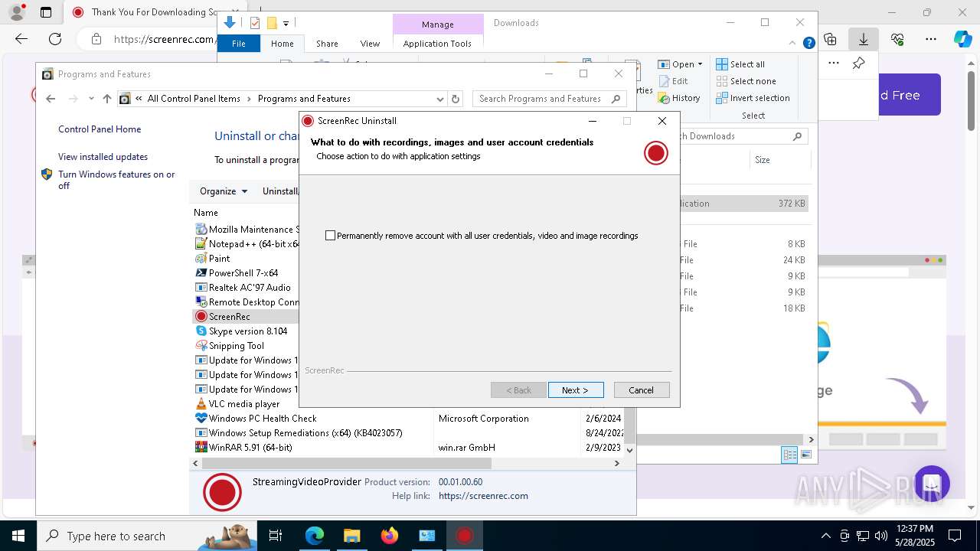
Task: Check the permanently remove account checkbox
Action: pyautogui.click(x=331, y=236)
